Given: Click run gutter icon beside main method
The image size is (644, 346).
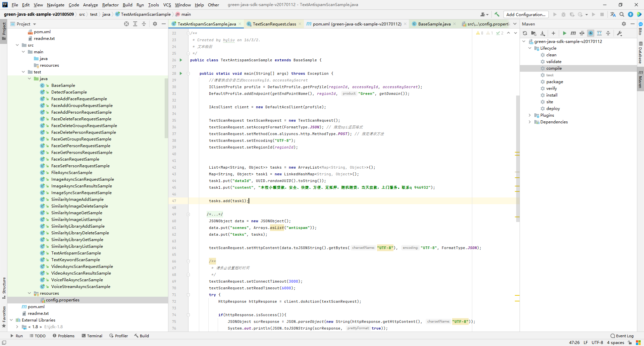Looking at the screenshot, I should [181, 73].
